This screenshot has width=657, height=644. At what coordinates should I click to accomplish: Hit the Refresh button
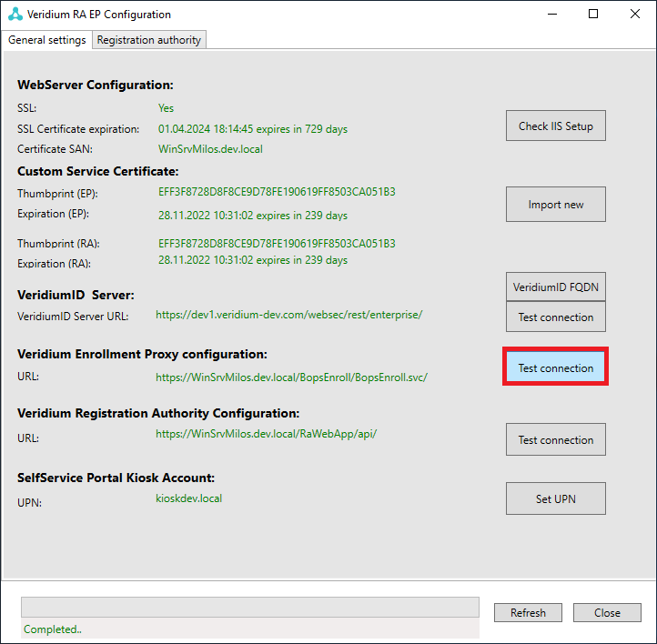[x=528, y=613]
